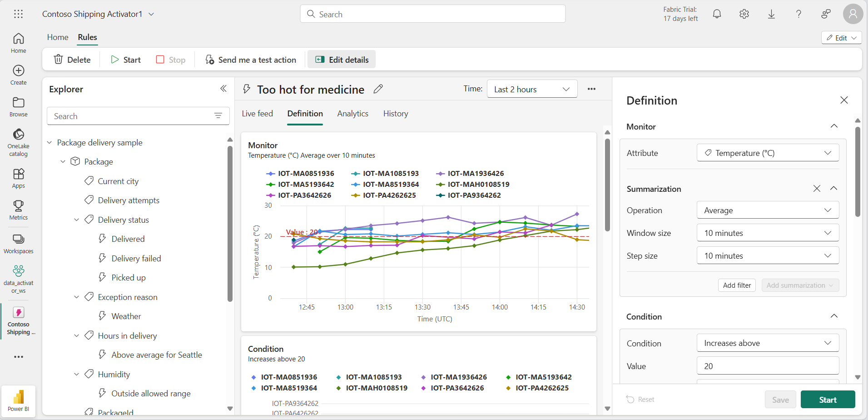Image resolution: width=868 pixels, height=420 pixels.
Task: Click the Condition Value input field
Action: [768, 366]
